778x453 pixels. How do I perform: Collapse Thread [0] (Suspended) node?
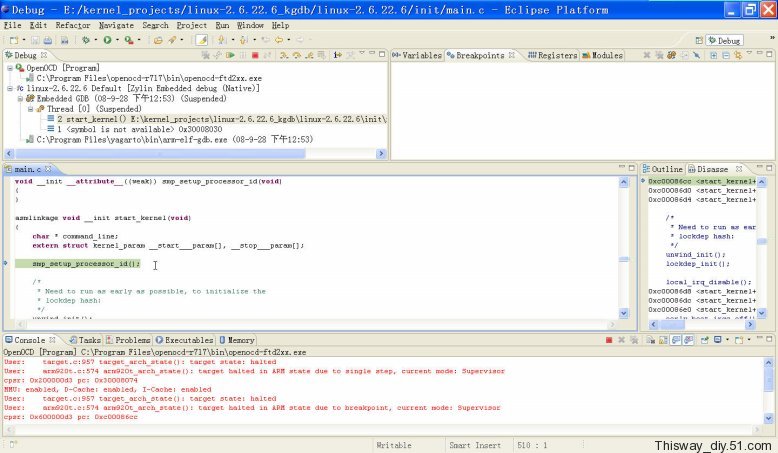pos(30,109)
